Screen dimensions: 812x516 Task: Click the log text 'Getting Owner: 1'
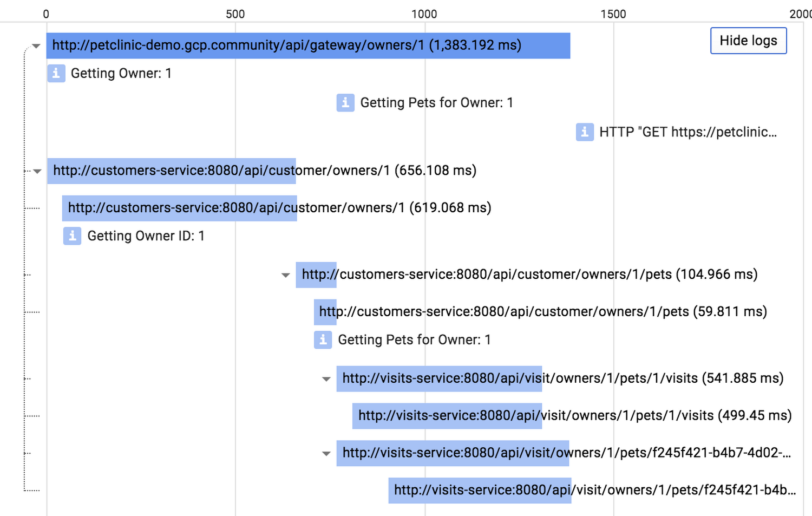point(121,73)
